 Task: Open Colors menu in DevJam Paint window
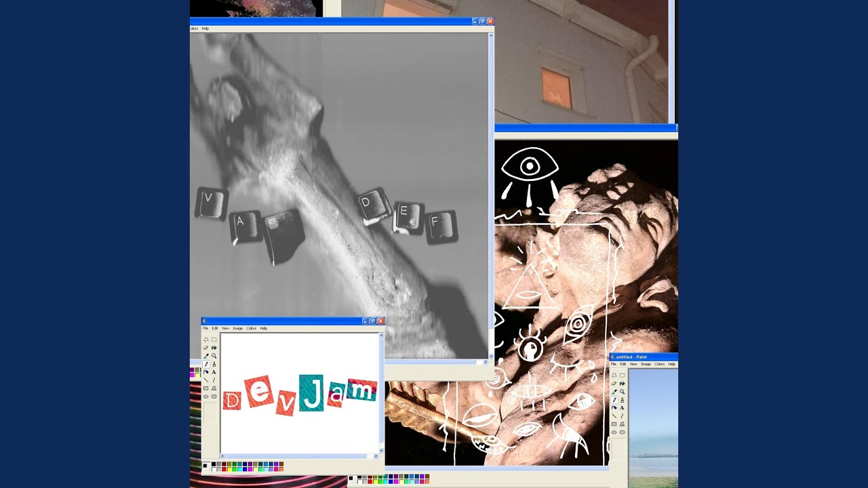pos(252,328)
